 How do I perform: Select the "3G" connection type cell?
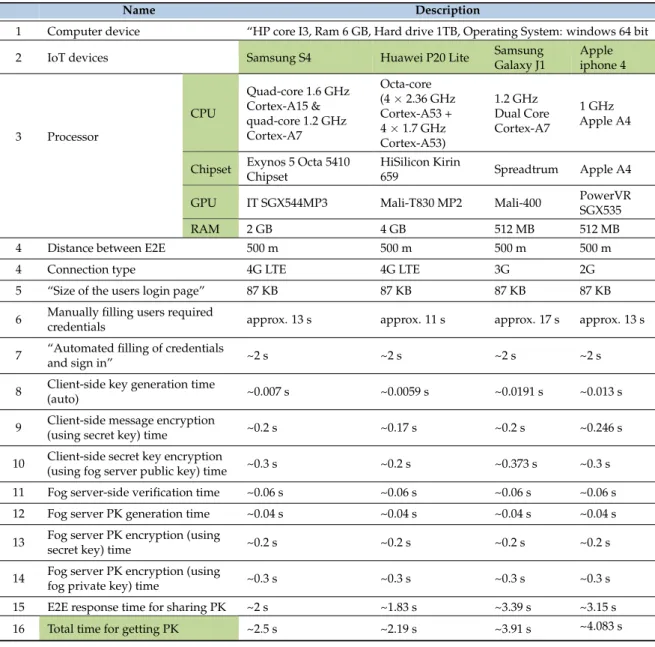[502, 269]
